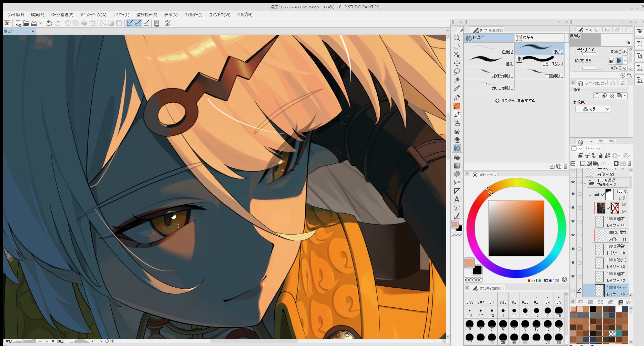Select the Eyedropper tool
This screenshot has width=644, height=346.
[457, 89]
